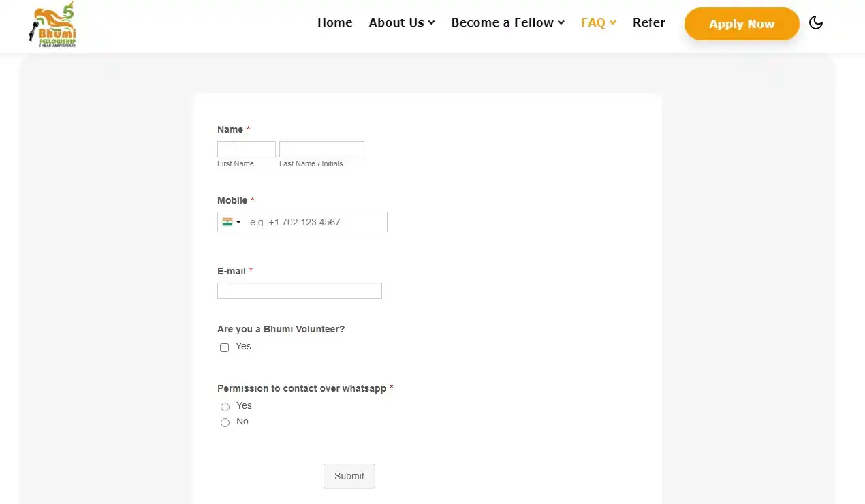
Task: Click the mobile number input field
Action: [315, 222]
